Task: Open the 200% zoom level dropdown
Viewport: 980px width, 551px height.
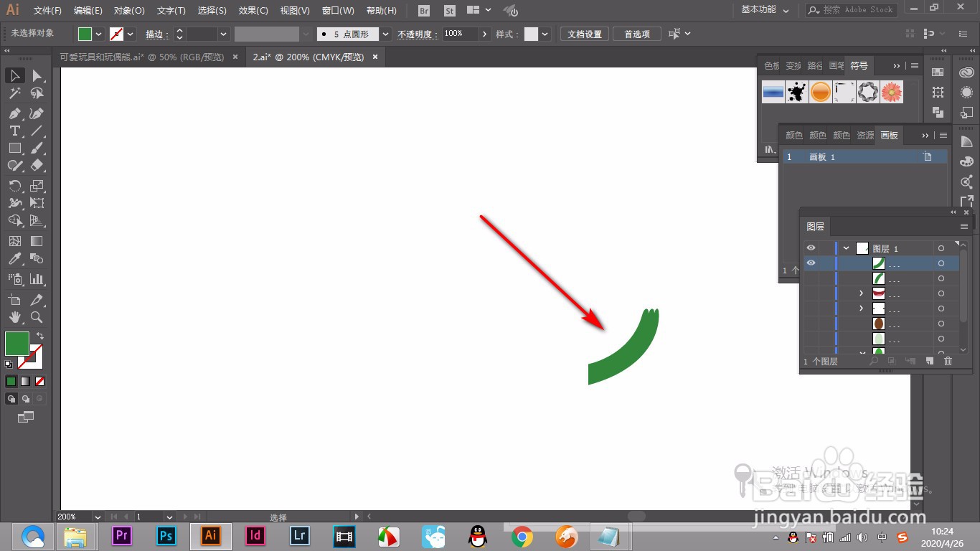Action: click(x=97, y=517)
